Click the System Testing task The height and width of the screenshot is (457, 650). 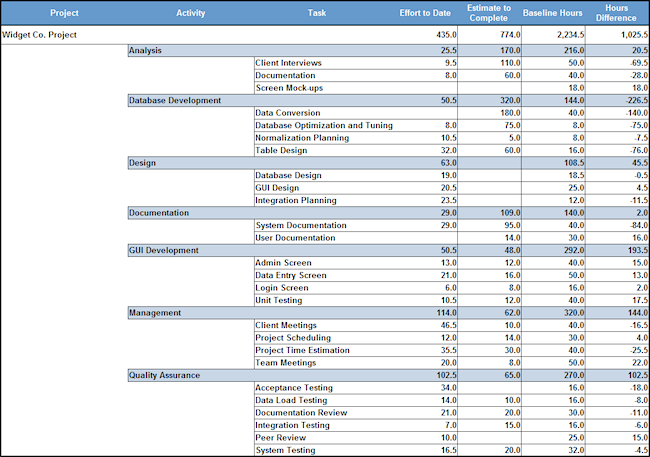click(286, 450)
